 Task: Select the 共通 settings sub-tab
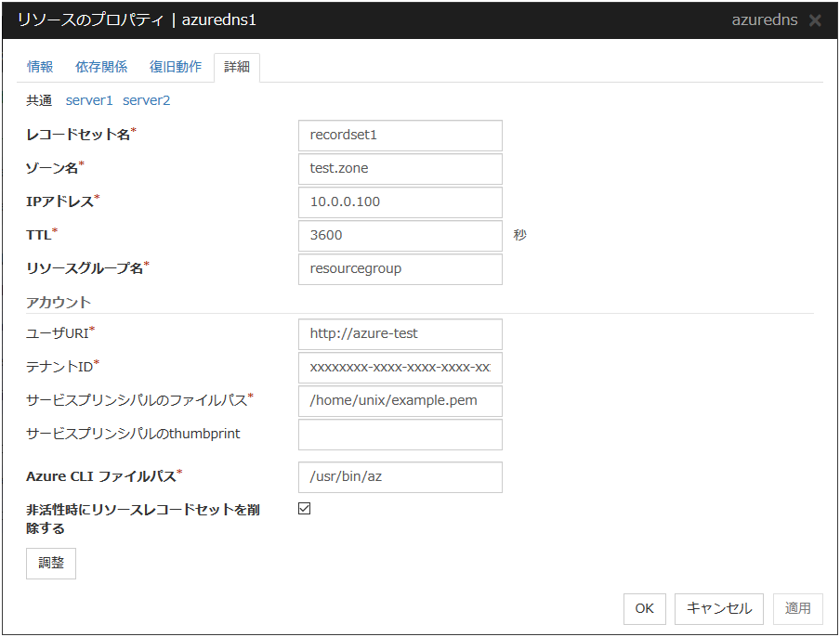tap(39, 100)
